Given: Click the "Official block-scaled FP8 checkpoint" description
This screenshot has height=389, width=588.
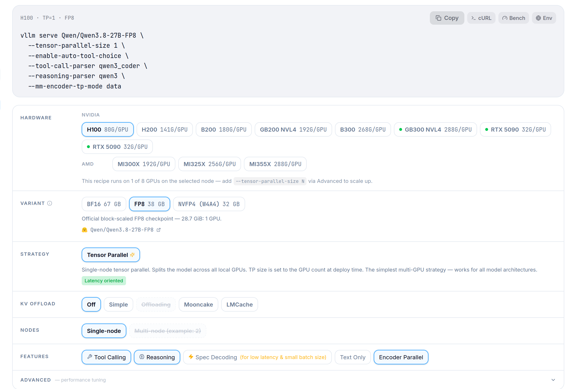Looking at the screenshot, I should (x=151, y=219).
